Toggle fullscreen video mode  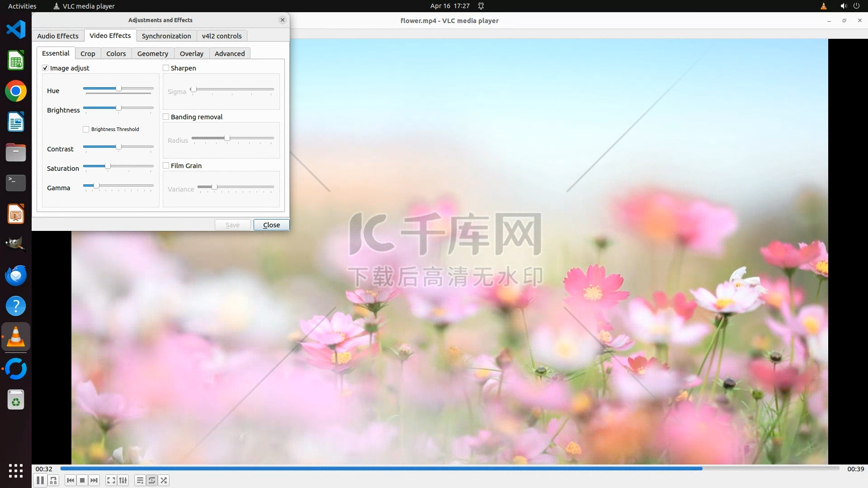coord(111,480)
